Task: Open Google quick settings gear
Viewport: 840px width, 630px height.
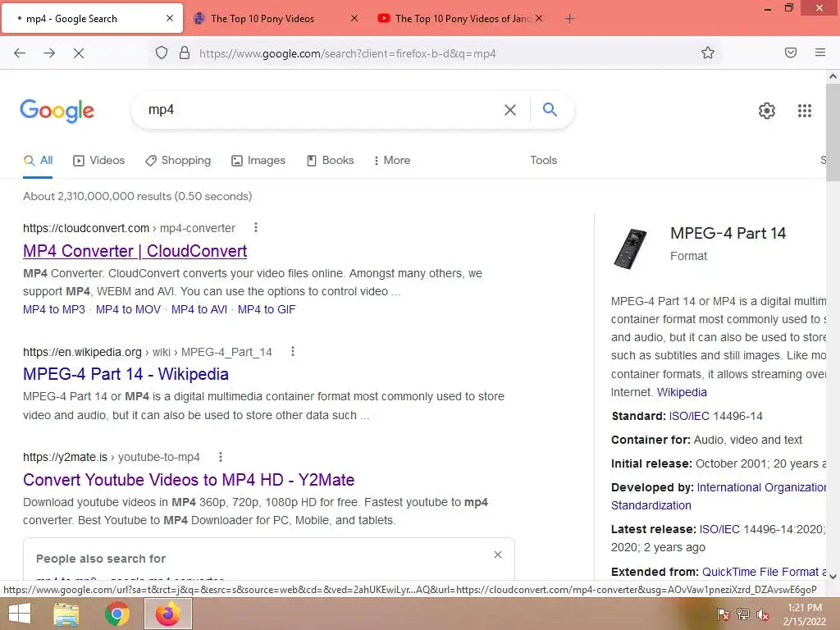Action: 767,111
